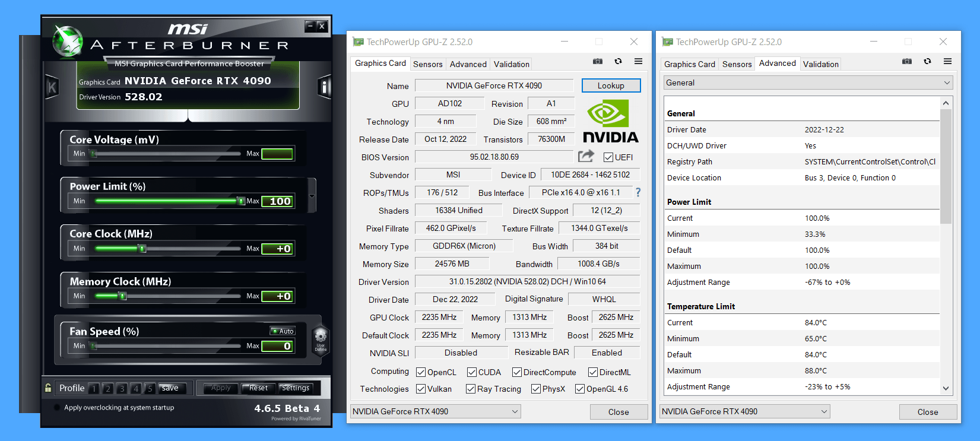Minimize the MSI Afterburner window
Viewport: 980px width, 441px height.
[x=310, y=26]
